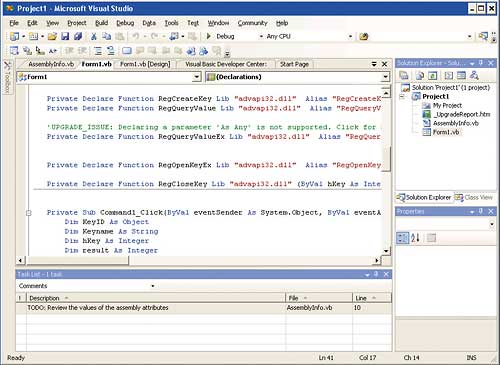Click the Save All icon
This screenshot has width=500, height=365.
[x=78, y=36]
